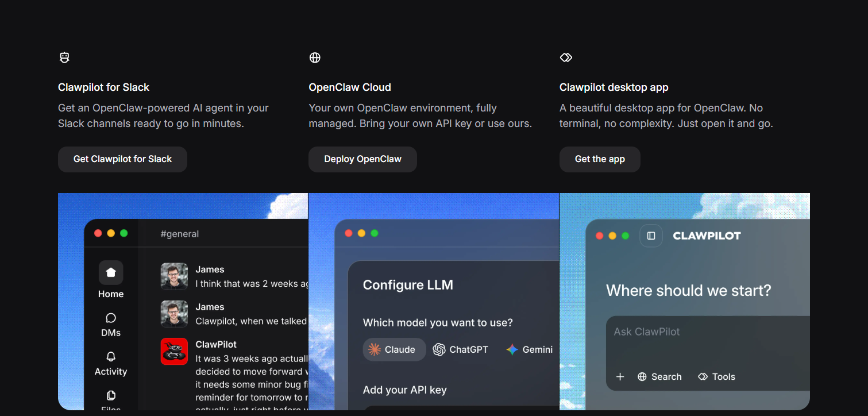Screen dimensions: 868x416
Task: Click the Configure LLM heading
Action: point(408,285)
